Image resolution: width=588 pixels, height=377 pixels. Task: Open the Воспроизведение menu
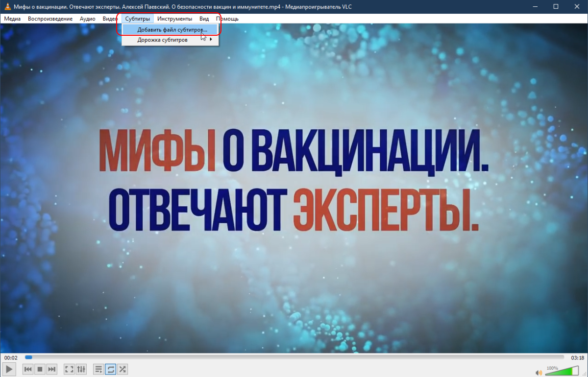tap(50, 19)
